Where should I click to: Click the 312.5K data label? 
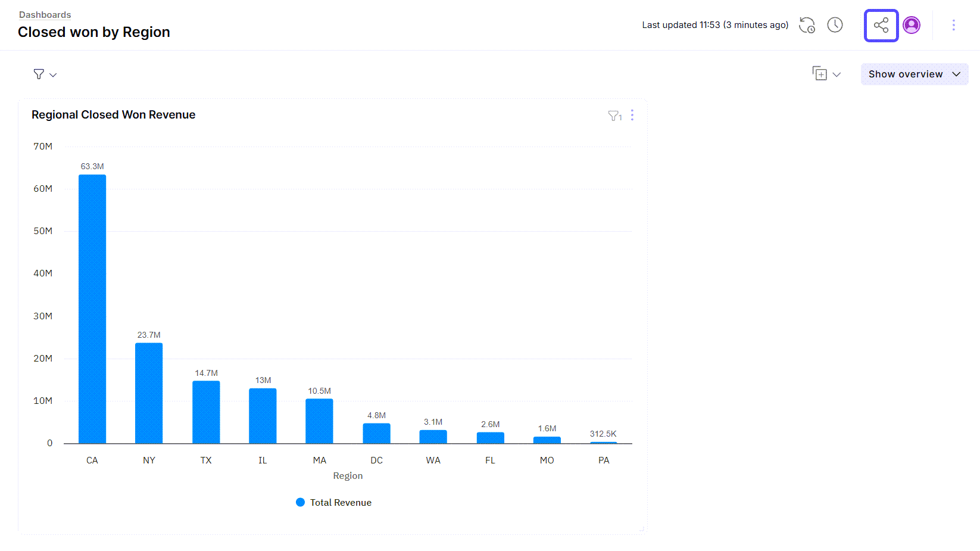tap(603, 434)
